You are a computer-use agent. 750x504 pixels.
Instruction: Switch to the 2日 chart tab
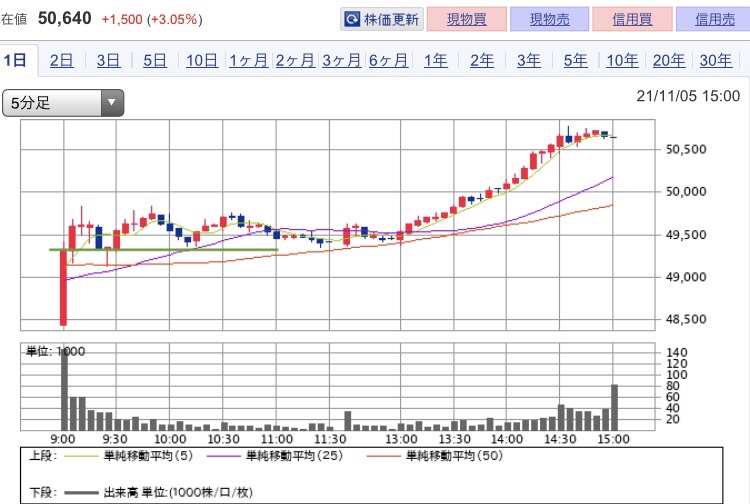(x=61, y=61)
